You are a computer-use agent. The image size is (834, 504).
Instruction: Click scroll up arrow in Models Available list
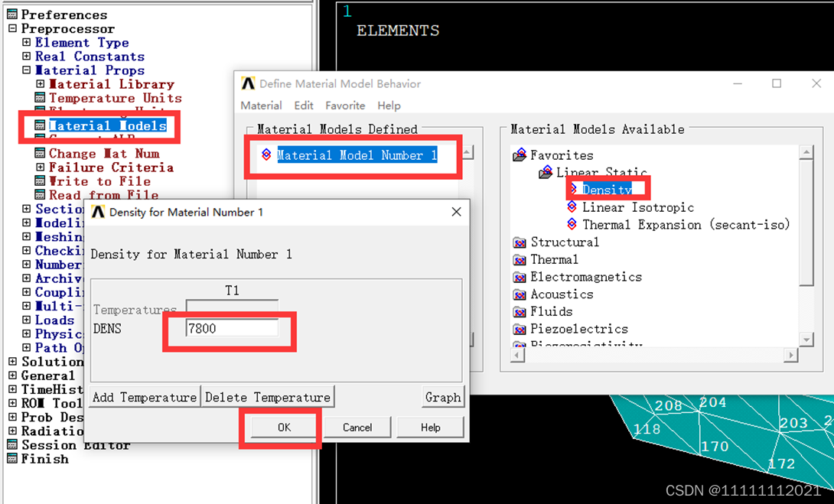806,153
